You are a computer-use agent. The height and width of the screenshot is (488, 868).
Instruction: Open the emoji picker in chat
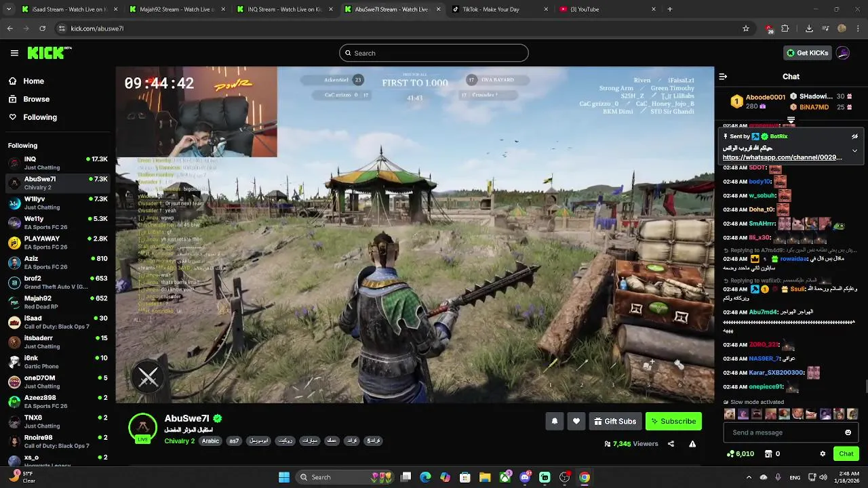tap(848, 432)
